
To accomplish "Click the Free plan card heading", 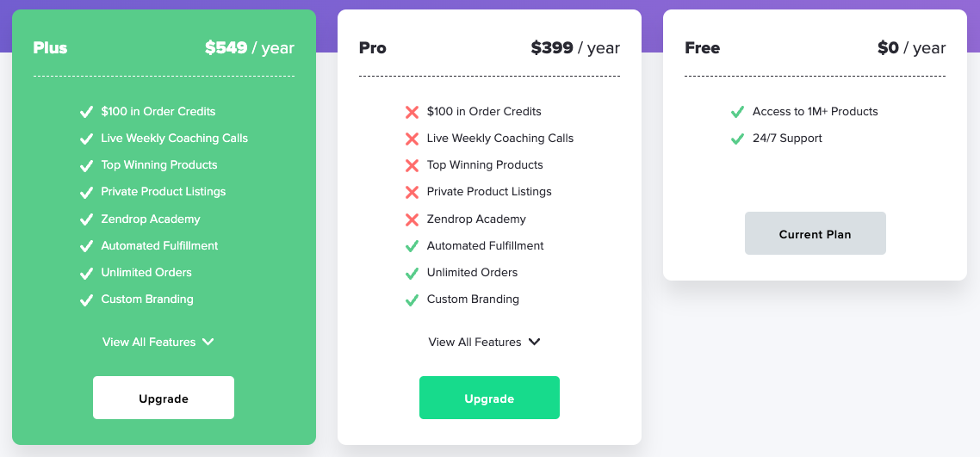I will [x=702, y=48].
